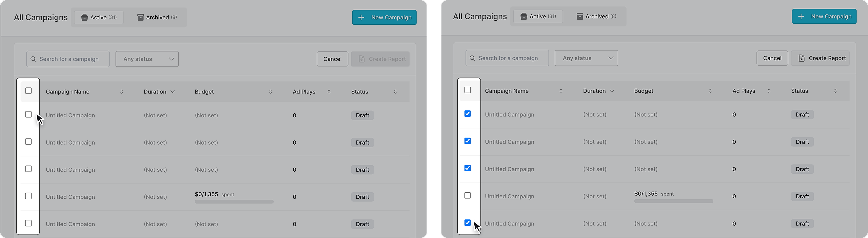
Task: Click the $0/1,355 budget progress bar in the left panel
Action: pos(234,202)
